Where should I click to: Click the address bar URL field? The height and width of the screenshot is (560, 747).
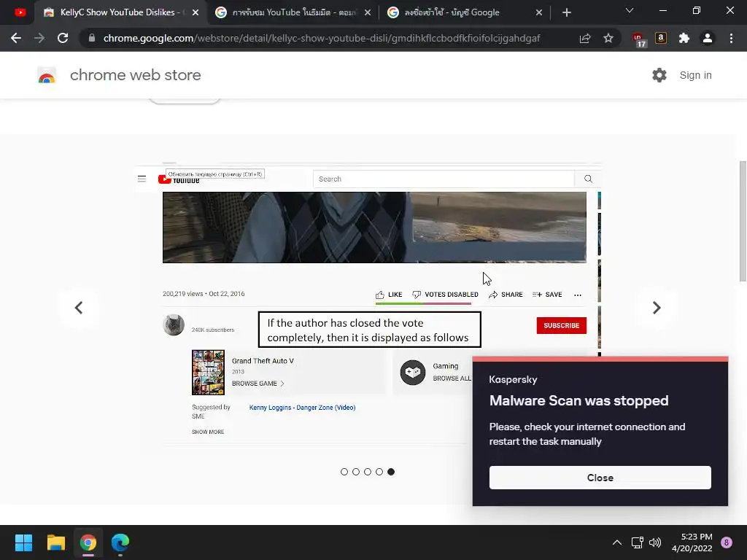(x=322, y=38)
